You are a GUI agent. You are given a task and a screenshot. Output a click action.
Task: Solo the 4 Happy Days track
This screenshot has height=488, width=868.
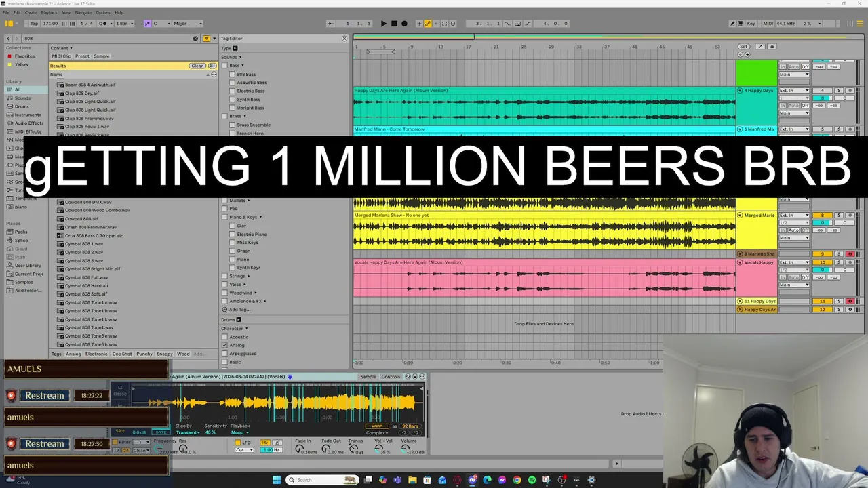[x=838, y=90]
